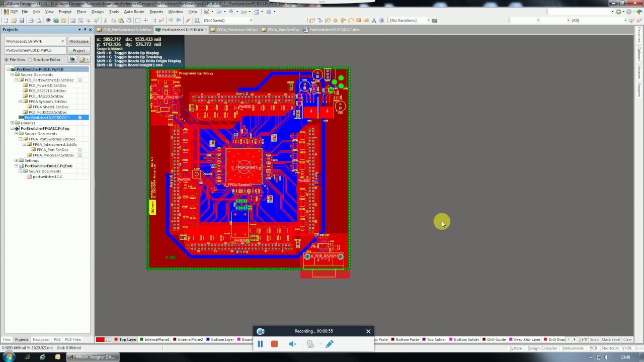Collapse the PortSwitcherPCB1D.PrjPCB project node
This screenshot has width=644, height=362.
[x=8, y=69]
